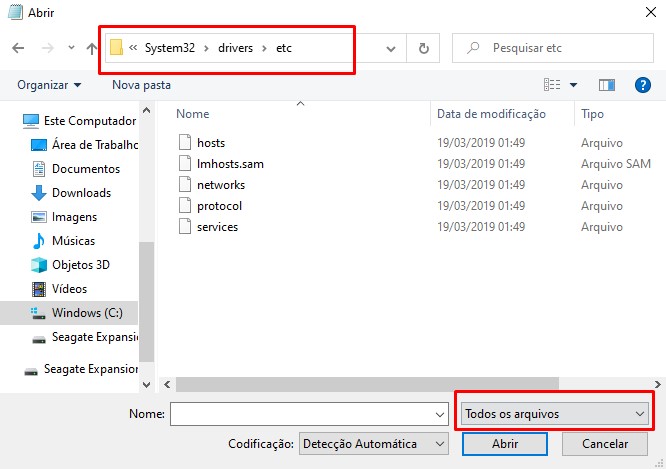Change the view layout icon
The image size is (666, 469).
(x=552, y=85)
